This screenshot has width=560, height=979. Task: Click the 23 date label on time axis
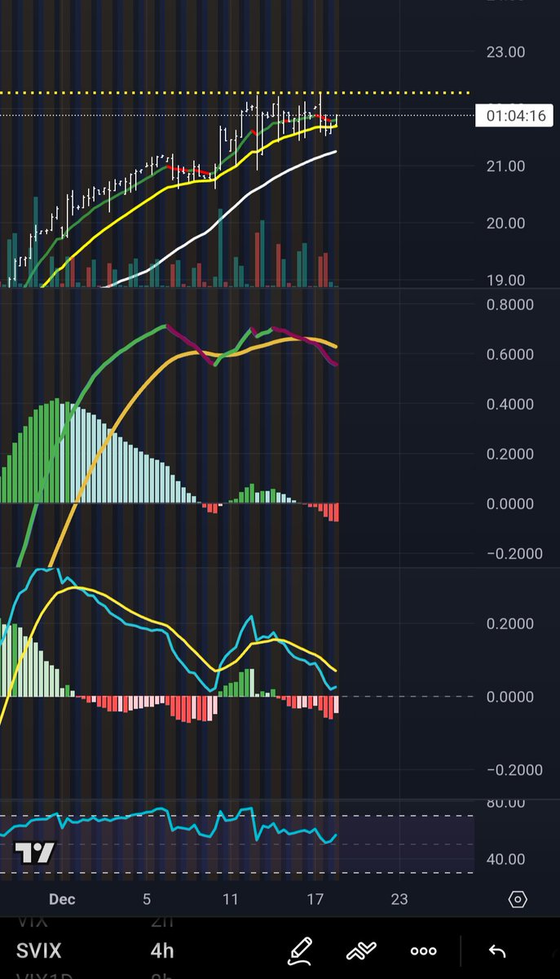(399, 899)
